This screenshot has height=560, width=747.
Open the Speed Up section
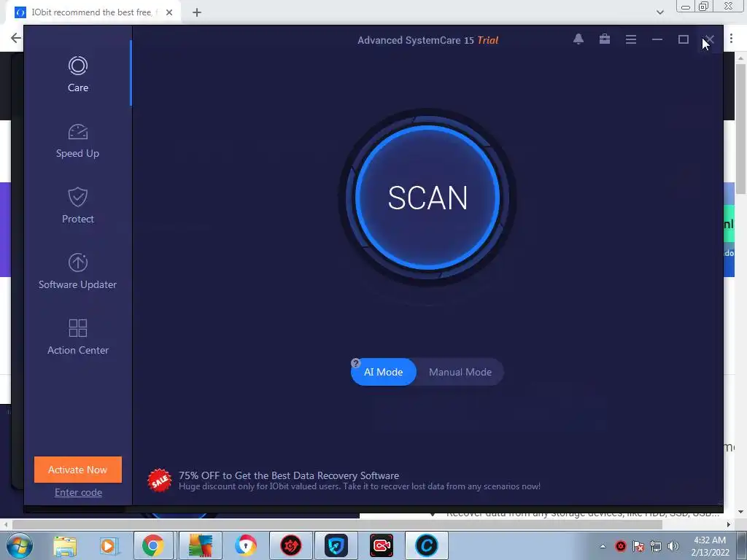coord(77,141)
